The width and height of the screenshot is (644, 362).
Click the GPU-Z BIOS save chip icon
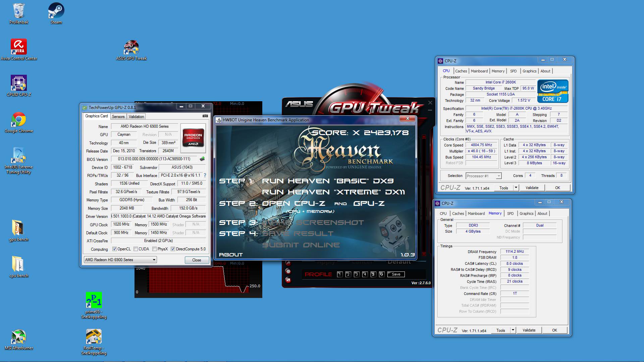tap(202, 159)
